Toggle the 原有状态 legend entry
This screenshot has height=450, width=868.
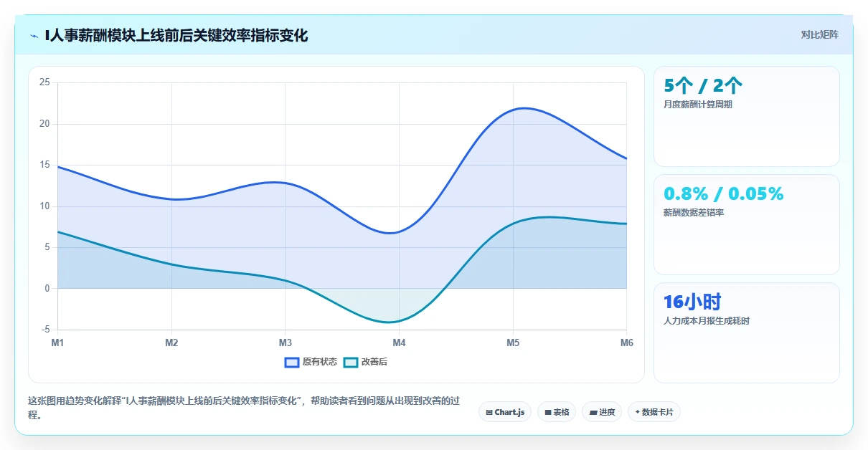pos(311,362)
